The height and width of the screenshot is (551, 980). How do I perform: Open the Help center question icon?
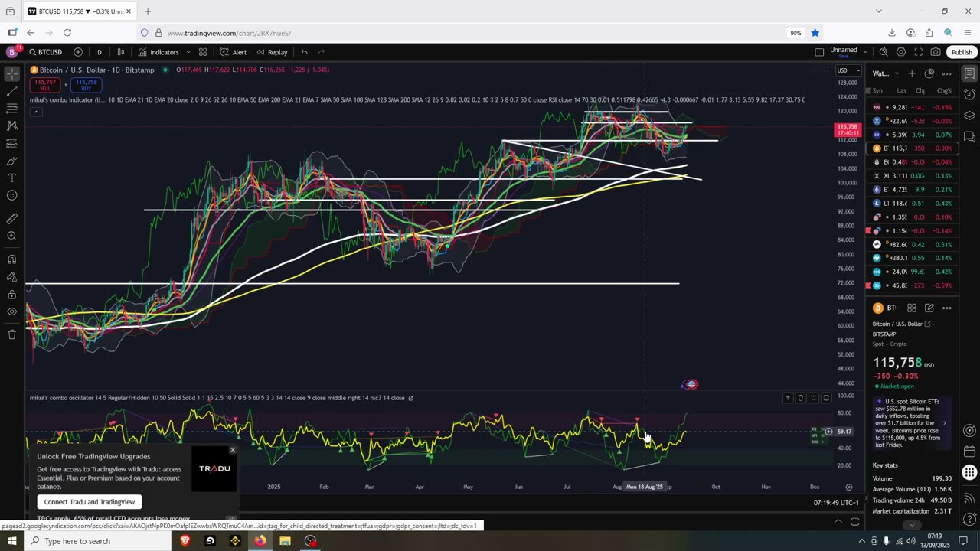click(969, 520)
